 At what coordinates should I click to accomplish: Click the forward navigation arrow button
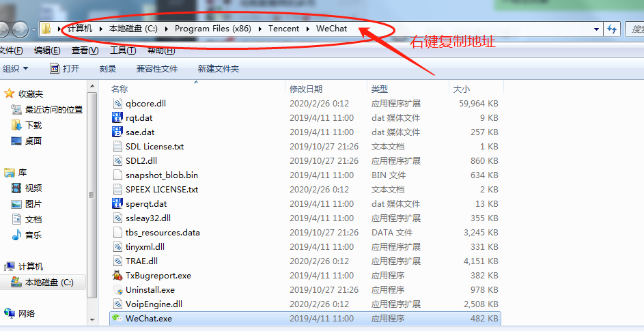[20, 29]
